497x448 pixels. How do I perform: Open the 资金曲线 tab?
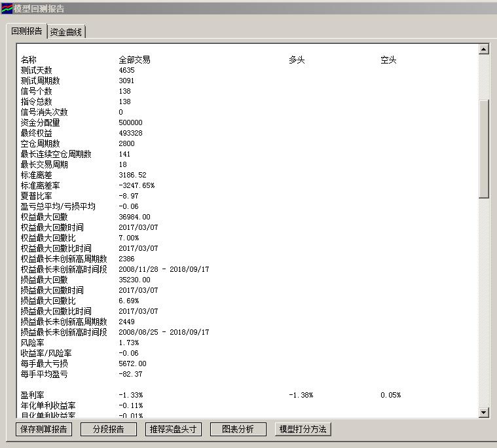[x=66, y=32]
